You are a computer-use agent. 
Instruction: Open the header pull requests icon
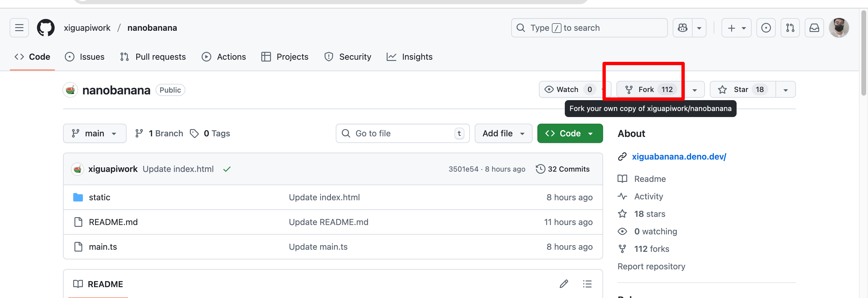click(790, 28)
